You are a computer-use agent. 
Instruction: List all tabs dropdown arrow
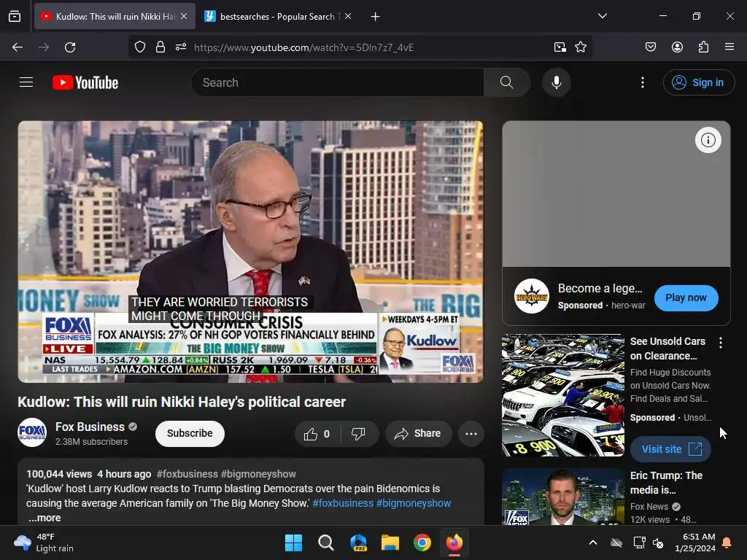pos(602,16)
